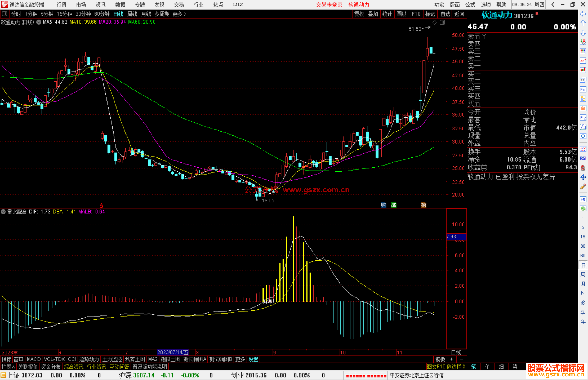This screenshot has height=380, width=588.
Task: Select the pencil drawing tool icon
Action: pos(583,187)
